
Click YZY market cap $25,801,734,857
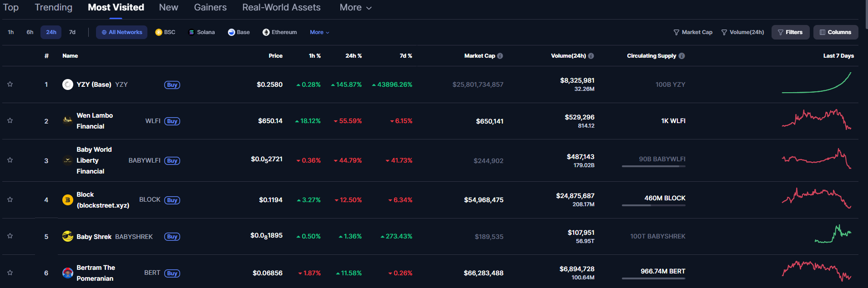pyautogui.click(x=478, y=84)
